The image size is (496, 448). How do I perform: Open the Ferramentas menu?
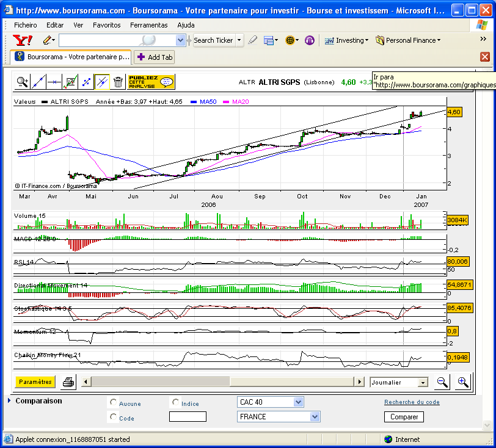(148, 25)
